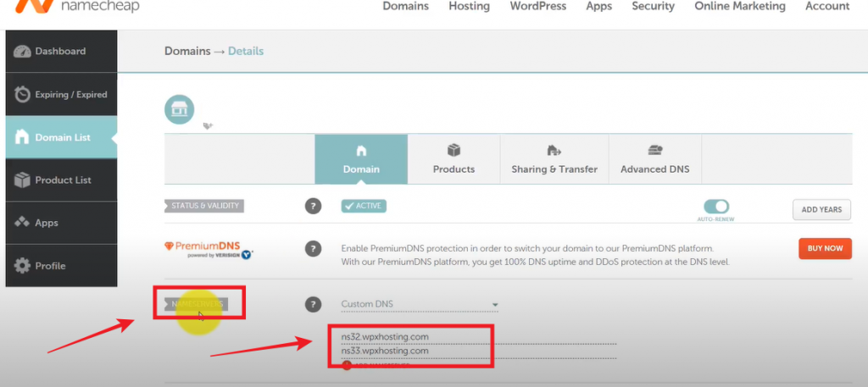Viewport: 868px width, 387px height.
Task: Click help icon beside Nameservers
Action: point(314,304)
